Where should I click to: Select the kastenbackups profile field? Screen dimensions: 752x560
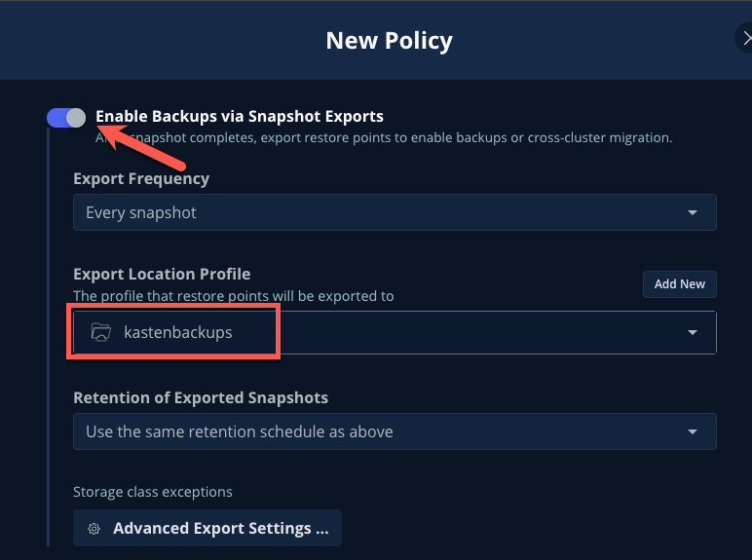(395, 332)
